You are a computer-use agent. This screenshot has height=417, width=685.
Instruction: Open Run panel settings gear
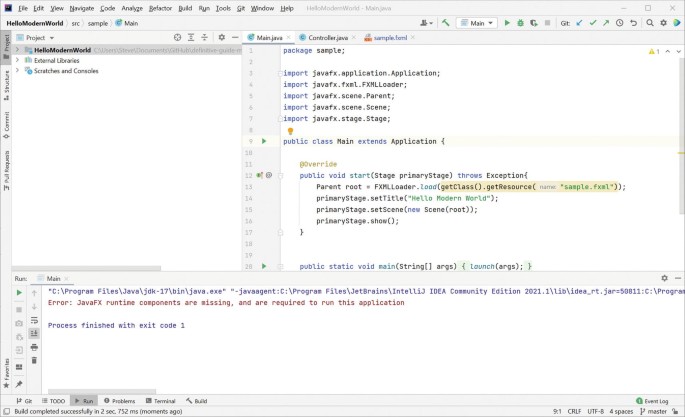coord(664,278)
